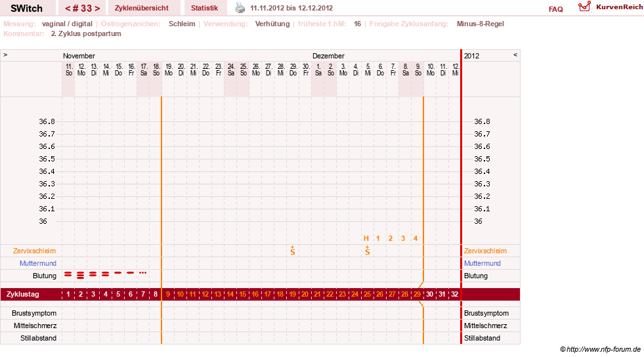Click the 36.8 label on left axis
The width and height of the screenshot is (644, 357).
pyautogui.click(x=47, y=121)
